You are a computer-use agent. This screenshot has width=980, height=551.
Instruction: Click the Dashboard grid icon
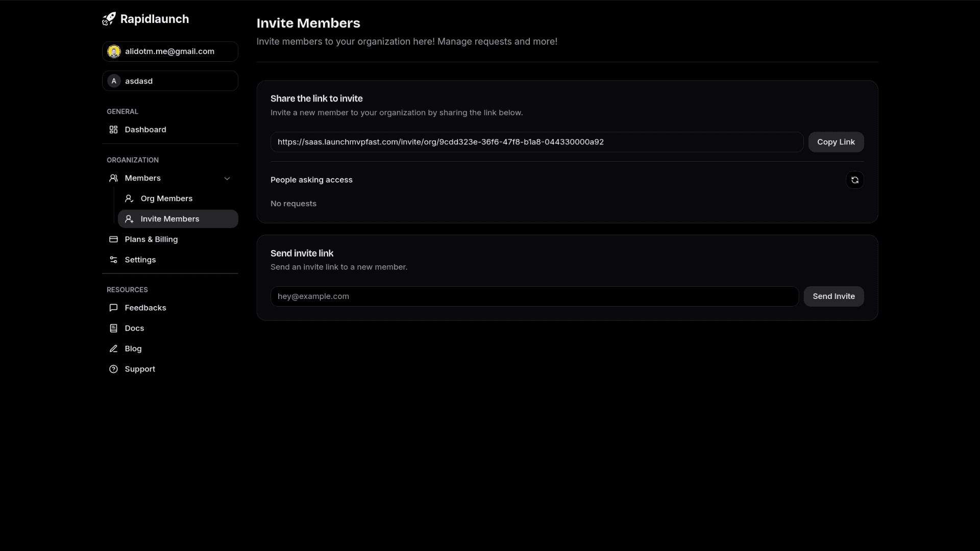coord(113,130)
